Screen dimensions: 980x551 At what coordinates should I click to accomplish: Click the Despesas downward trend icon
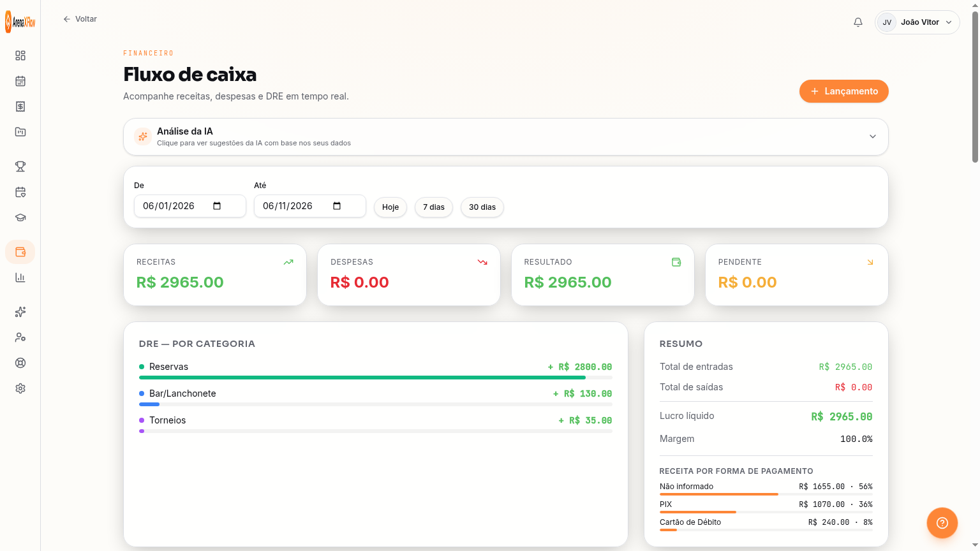tap(482, 262)
